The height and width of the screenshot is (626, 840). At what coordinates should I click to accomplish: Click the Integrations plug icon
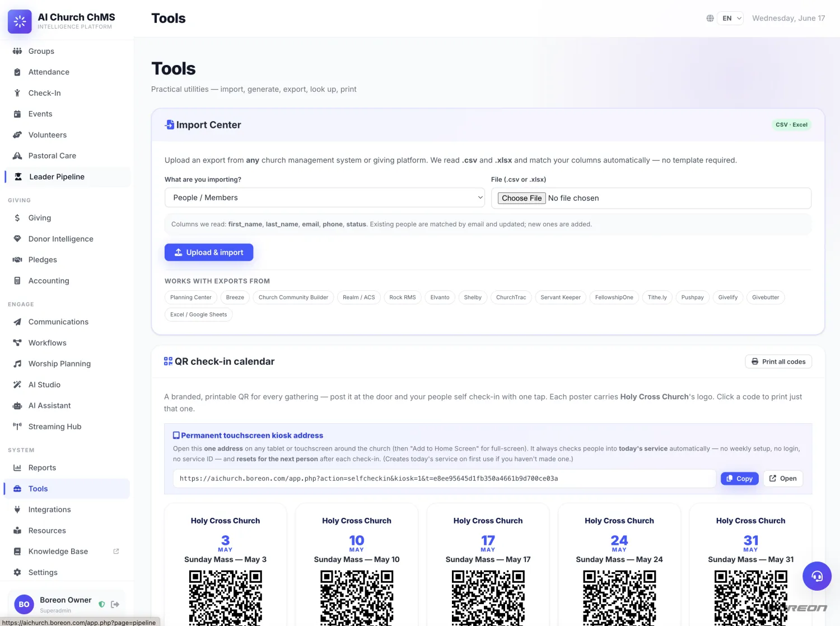(17, 509)
